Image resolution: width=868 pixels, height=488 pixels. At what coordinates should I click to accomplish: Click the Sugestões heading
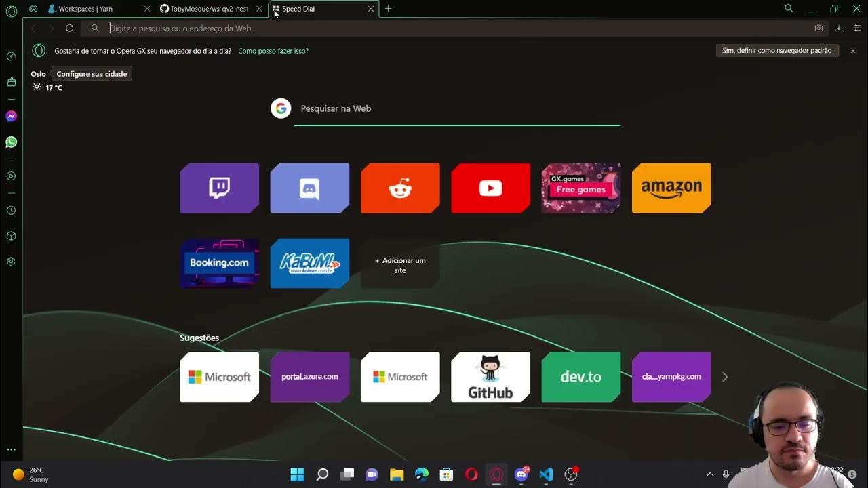199,338
